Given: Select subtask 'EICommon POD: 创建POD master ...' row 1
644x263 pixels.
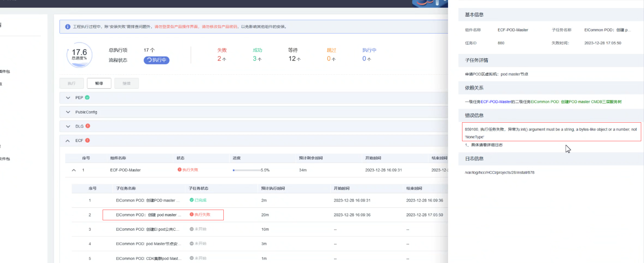Looking at the screenshot, I should pyautogui.click(x=148, y=200).
